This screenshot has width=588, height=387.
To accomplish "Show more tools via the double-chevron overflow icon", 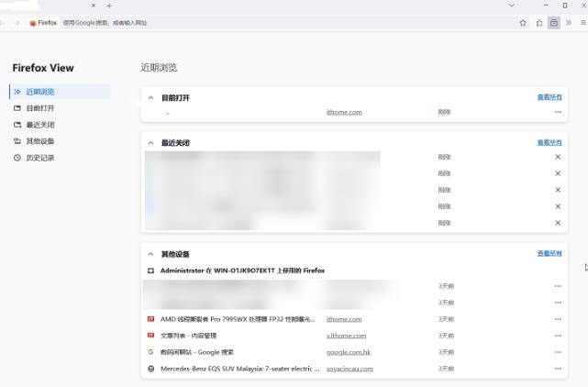I will (x=569, y=23).
